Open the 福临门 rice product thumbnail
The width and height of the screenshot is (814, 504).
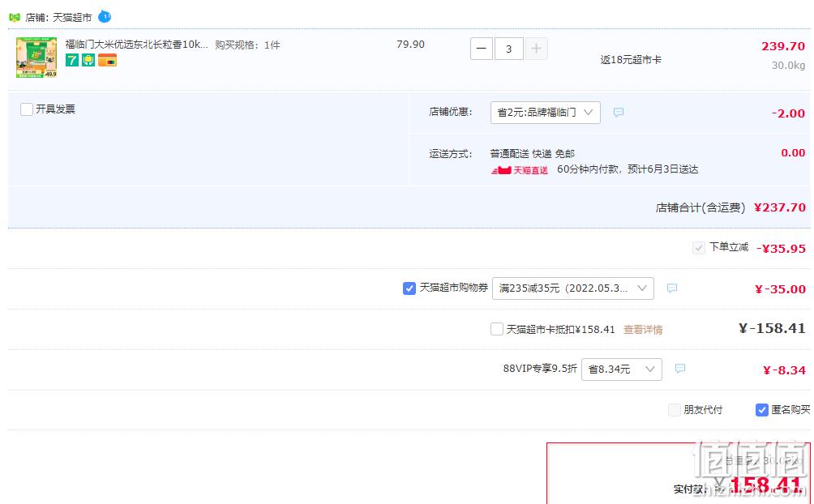click(x=36, y=58)
